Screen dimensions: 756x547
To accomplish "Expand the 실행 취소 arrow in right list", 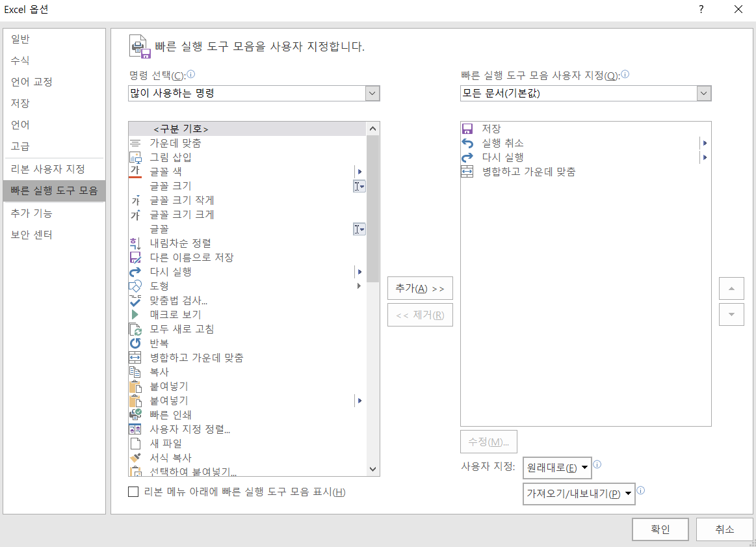I will tap(705, 143).
